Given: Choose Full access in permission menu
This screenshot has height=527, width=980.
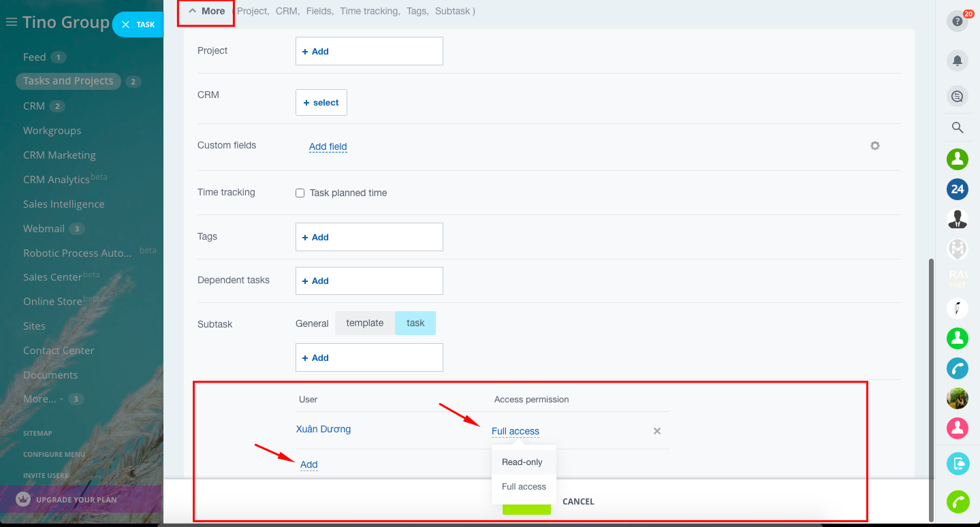Looking at the screenshot, I should click(524, 486).
